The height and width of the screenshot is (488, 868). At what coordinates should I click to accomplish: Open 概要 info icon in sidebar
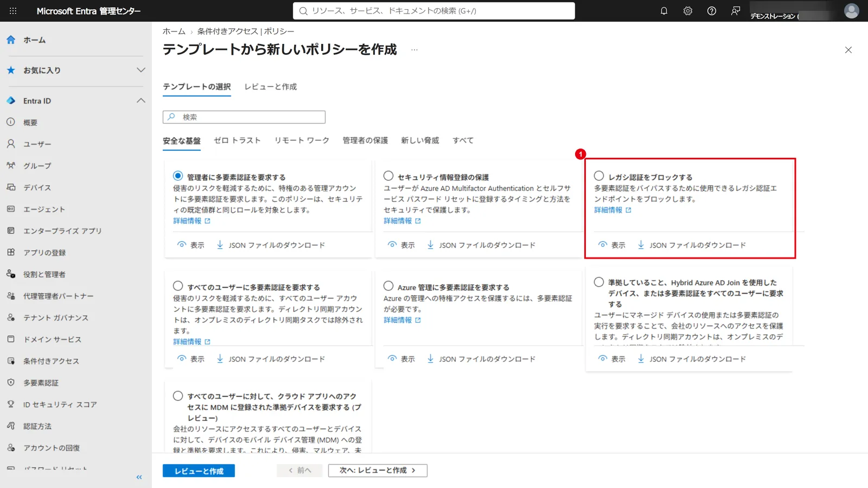[x=11, y=122]
